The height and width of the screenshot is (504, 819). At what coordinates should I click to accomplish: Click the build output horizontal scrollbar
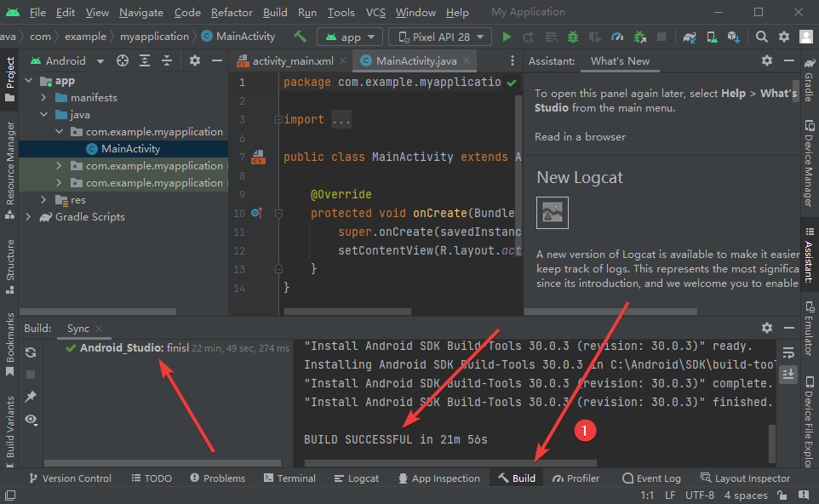[450, 463]
